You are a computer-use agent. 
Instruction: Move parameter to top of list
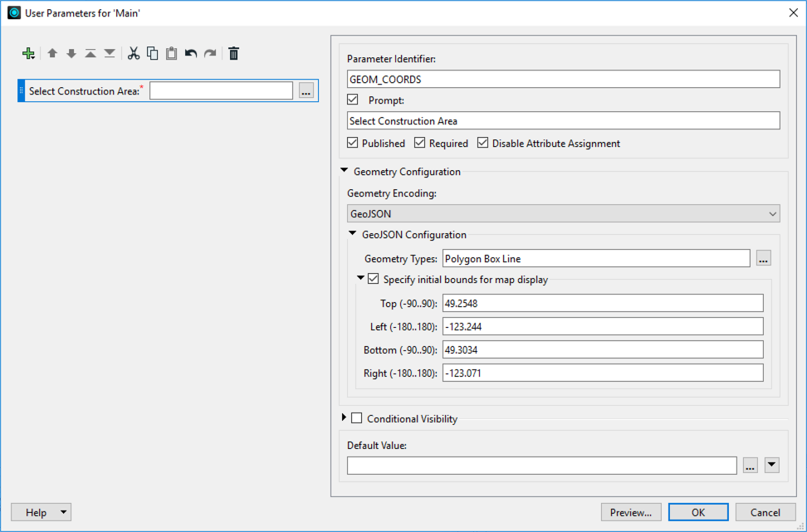coord(90,53)
